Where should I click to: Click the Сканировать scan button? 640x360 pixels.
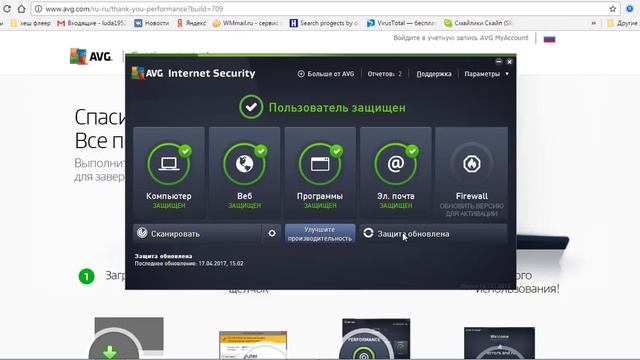tap(197, 233)
